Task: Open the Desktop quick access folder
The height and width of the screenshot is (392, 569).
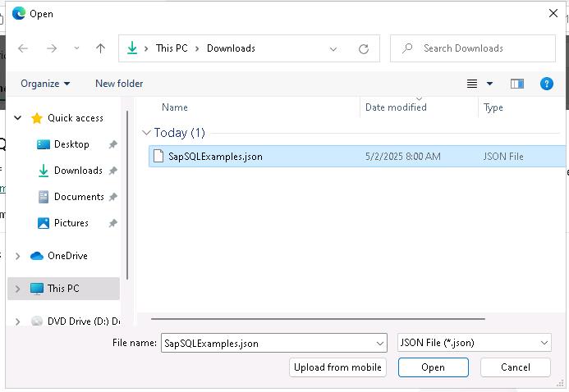Action: pos(71,144)
